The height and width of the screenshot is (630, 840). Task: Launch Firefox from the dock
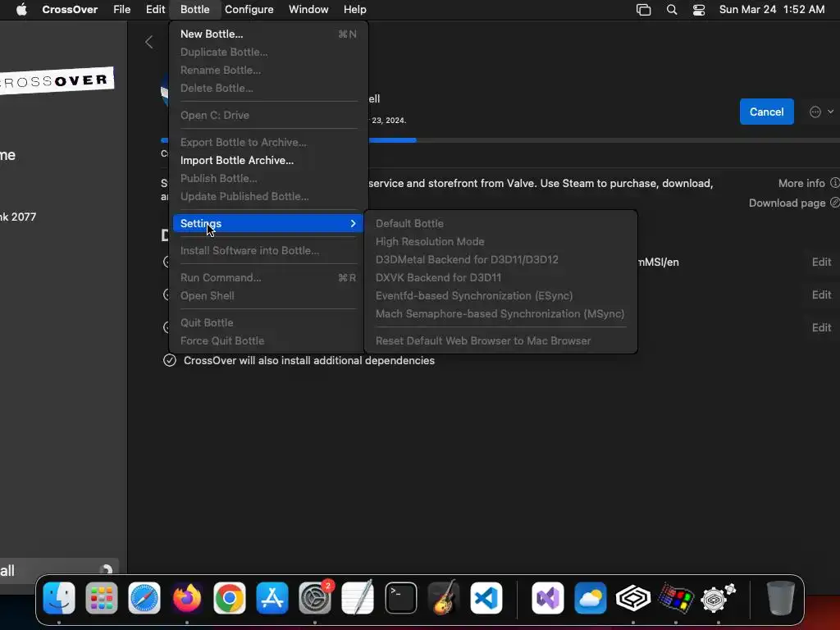tap(187, 597)
